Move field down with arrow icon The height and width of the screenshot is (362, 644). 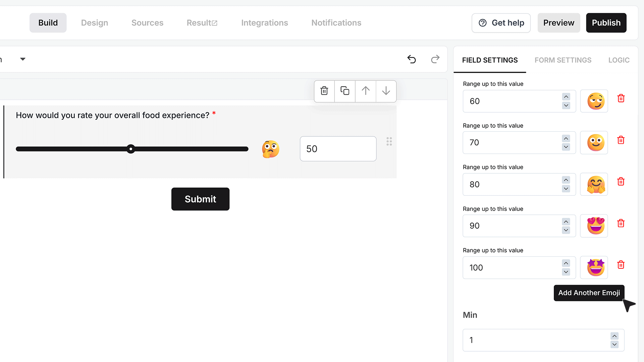386,91
